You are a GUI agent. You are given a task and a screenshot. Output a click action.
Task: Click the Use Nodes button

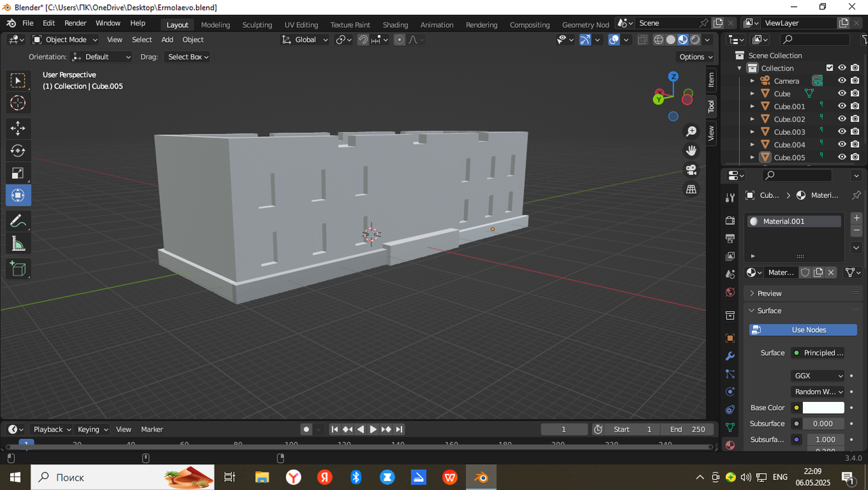[803, 330]
